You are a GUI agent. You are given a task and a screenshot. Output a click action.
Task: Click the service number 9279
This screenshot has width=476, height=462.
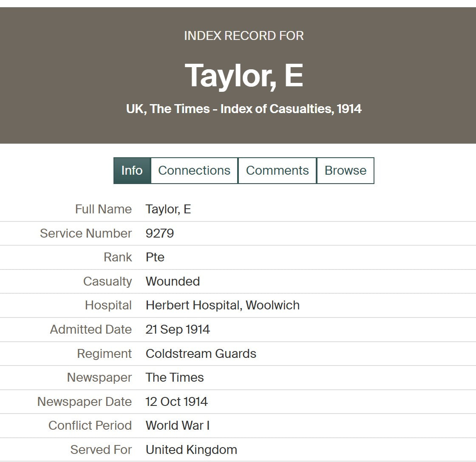160,233
